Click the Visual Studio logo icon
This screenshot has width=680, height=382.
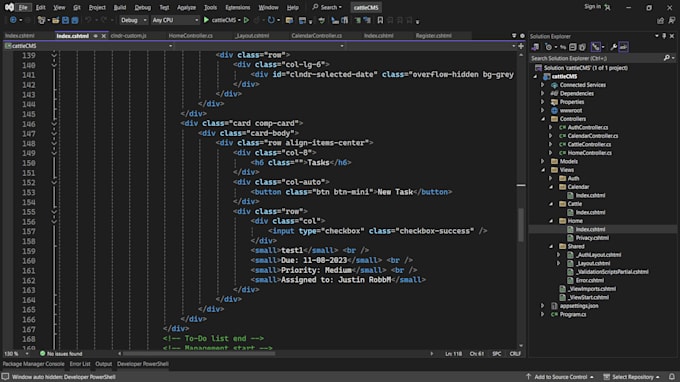tap(9, 7)
